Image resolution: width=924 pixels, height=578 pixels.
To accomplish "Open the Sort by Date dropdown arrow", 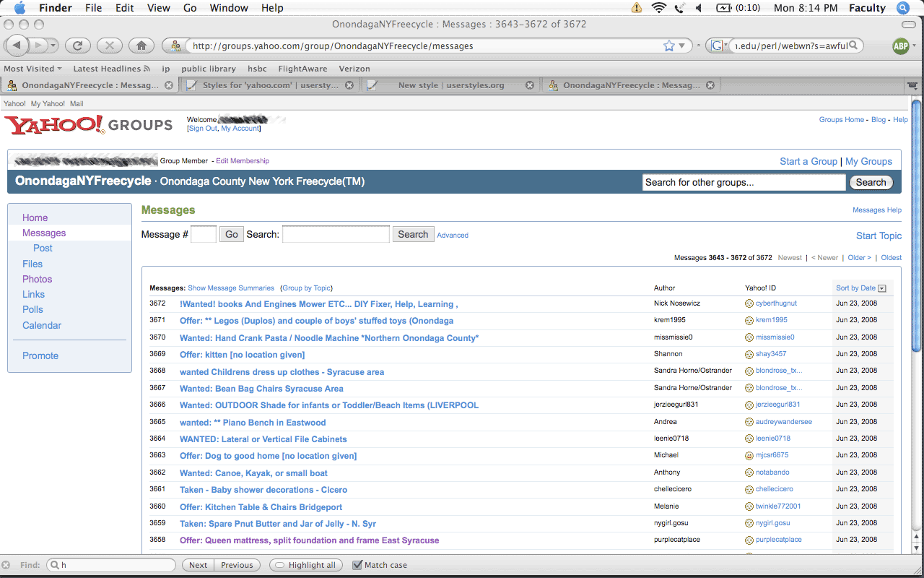I will point(881,288).
